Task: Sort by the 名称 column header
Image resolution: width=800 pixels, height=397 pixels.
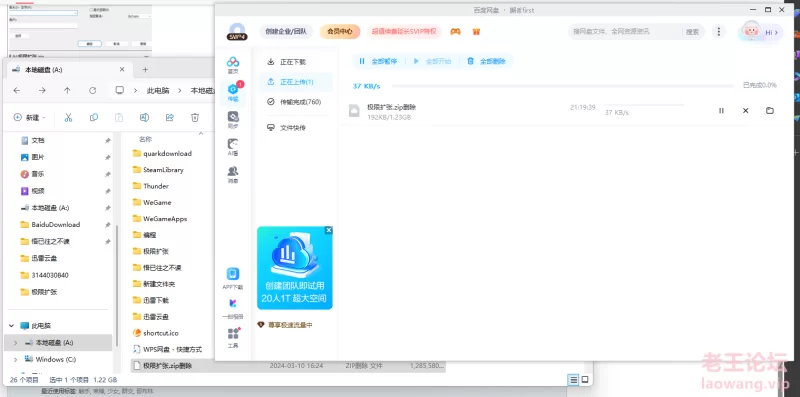Action: [x=145, y=139]
